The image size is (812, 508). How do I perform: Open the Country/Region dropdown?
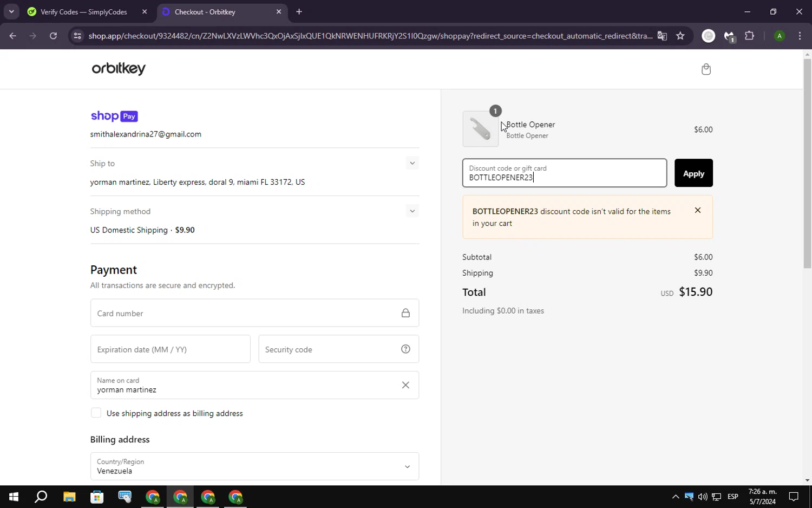tap(254, 466)
